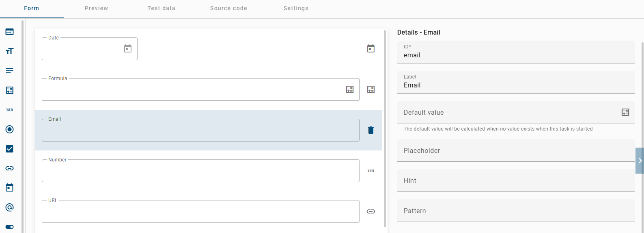Collapse the details panel with chevron
Screen dimensions: 644x233
(x=640, y=161)
